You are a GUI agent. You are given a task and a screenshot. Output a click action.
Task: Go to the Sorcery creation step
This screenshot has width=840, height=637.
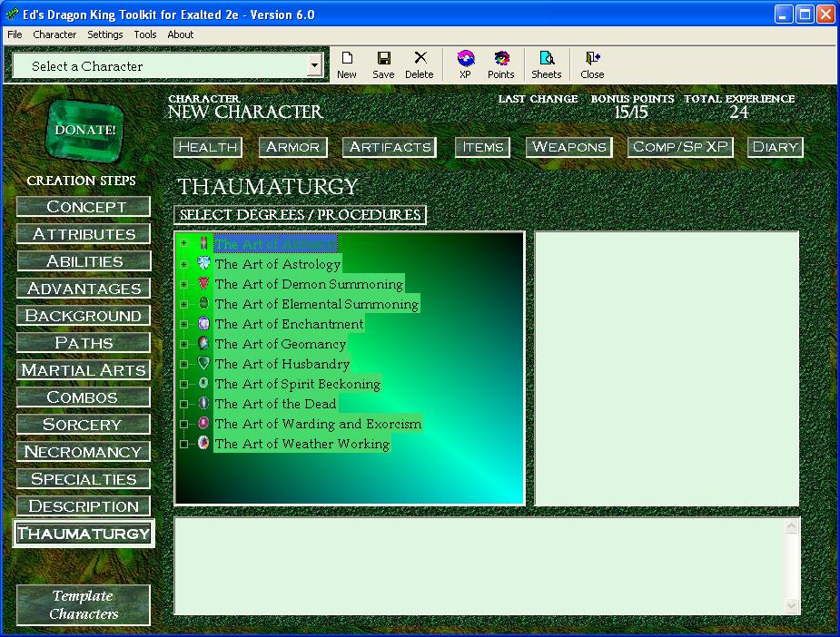coord(84,425)
